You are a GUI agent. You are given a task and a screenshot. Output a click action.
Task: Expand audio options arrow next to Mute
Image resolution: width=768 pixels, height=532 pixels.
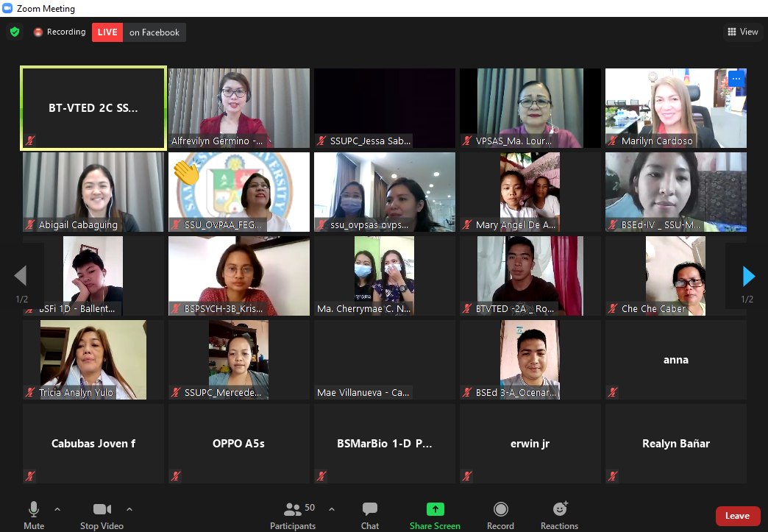pyautogui.click(x=57, y=509)
